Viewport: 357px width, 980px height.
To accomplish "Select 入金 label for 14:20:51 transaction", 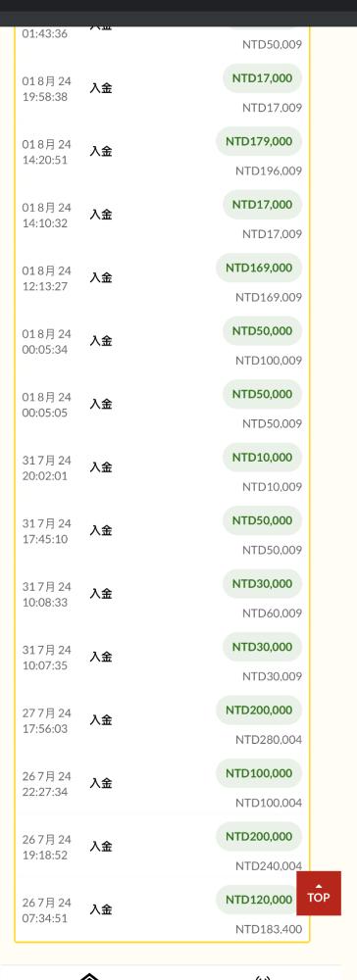I will pos(101,151).
